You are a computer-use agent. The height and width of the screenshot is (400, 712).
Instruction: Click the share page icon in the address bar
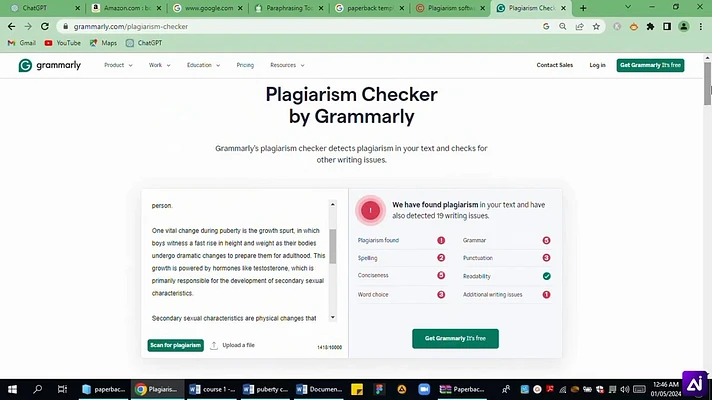(x=579, y=27)
